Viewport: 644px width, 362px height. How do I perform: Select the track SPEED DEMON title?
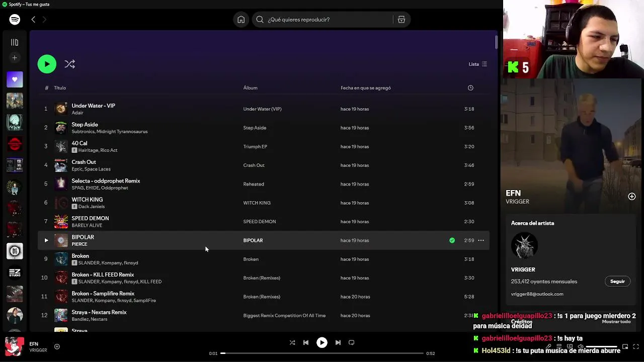coord(90,218)
